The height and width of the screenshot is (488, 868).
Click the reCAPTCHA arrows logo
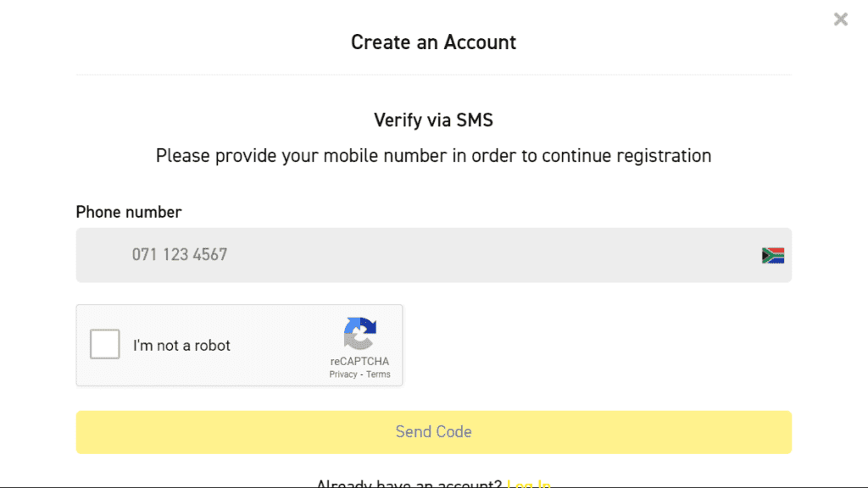360,334
